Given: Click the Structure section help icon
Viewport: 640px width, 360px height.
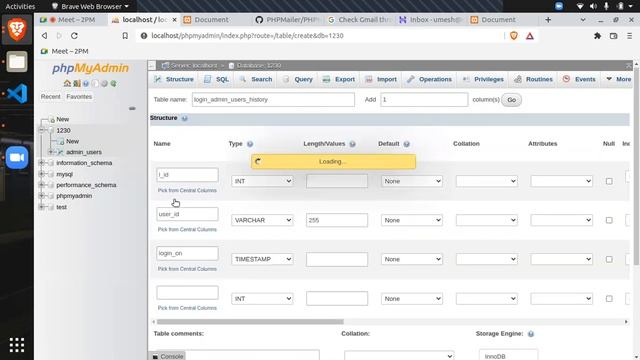Looking at the screenshot, I should [184, 118].
